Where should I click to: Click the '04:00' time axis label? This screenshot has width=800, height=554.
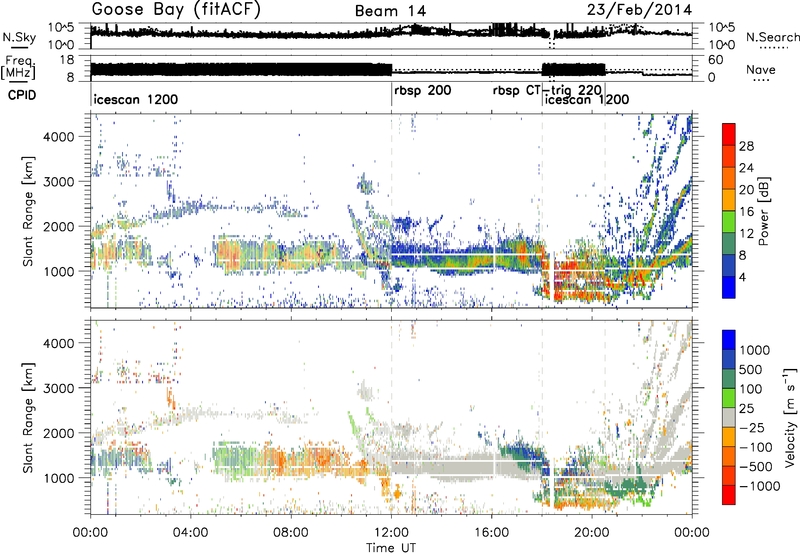(191, 533)
